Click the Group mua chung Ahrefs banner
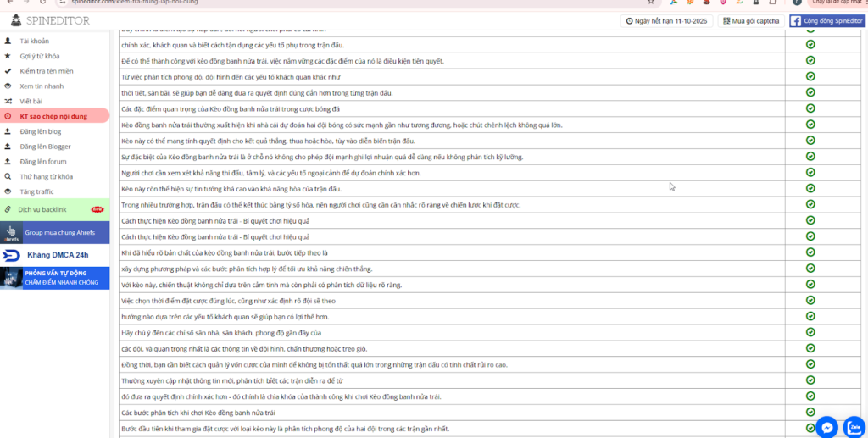 coord(54,232)
